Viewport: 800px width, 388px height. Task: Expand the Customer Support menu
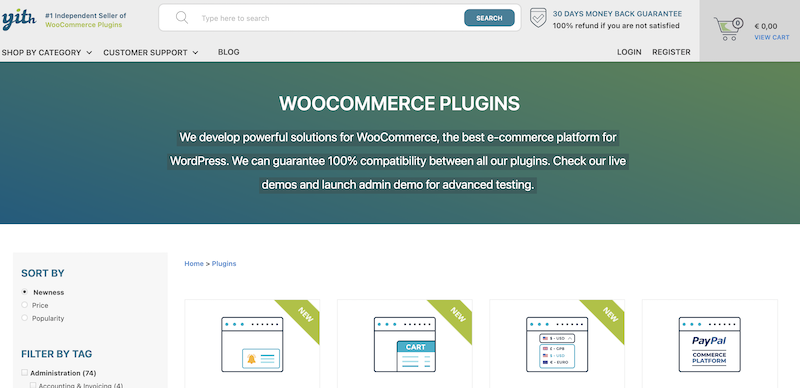(x=151, y=52)
